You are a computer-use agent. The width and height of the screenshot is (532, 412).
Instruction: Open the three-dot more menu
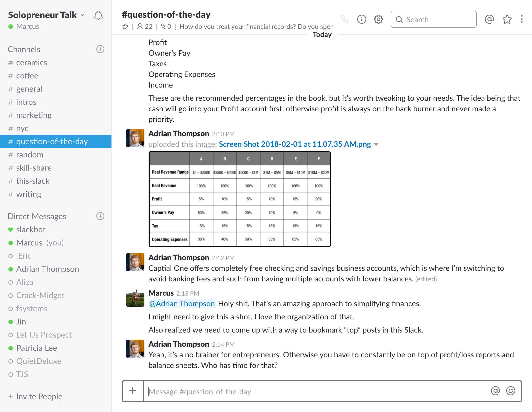click(522, 19)
